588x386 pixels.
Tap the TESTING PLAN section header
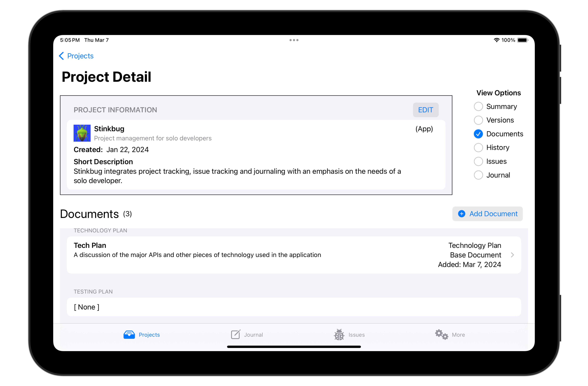pos(93,292)
